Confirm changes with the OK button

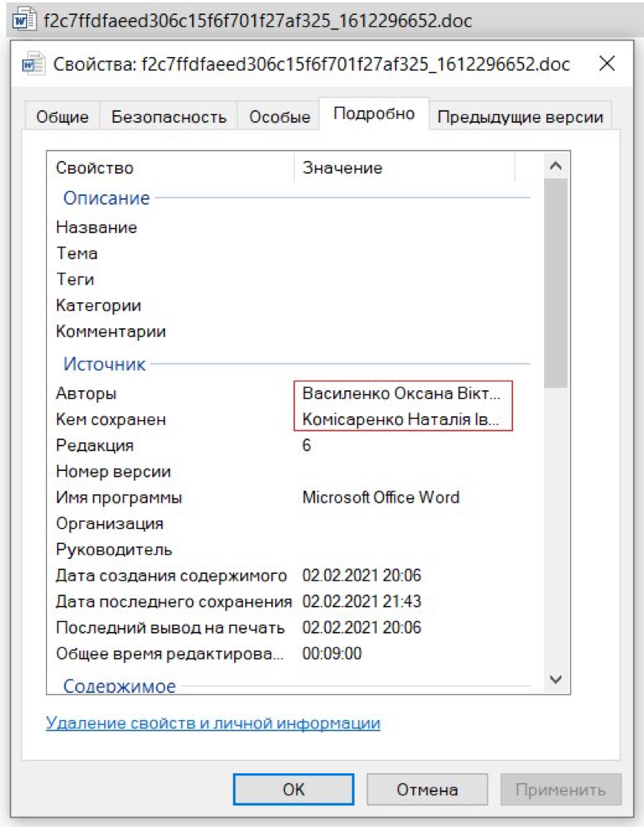[x=294, y=788]
